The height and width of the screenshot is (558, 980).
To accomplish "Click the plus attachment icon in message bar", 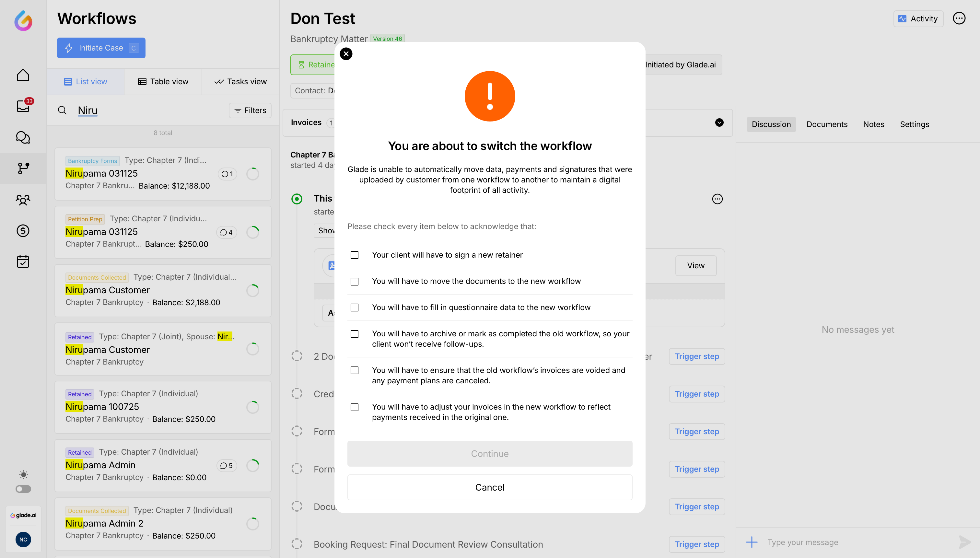I will click(x=752, y=542).
